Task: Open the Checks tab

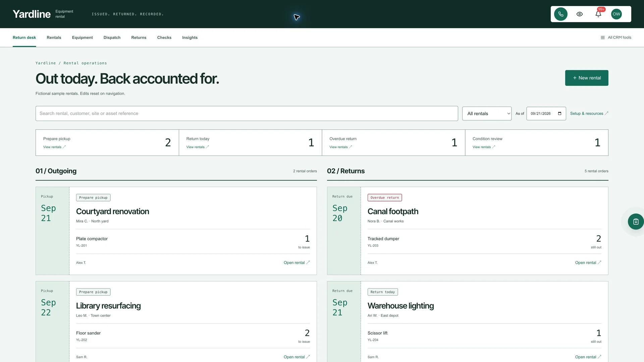Action: 164,38
